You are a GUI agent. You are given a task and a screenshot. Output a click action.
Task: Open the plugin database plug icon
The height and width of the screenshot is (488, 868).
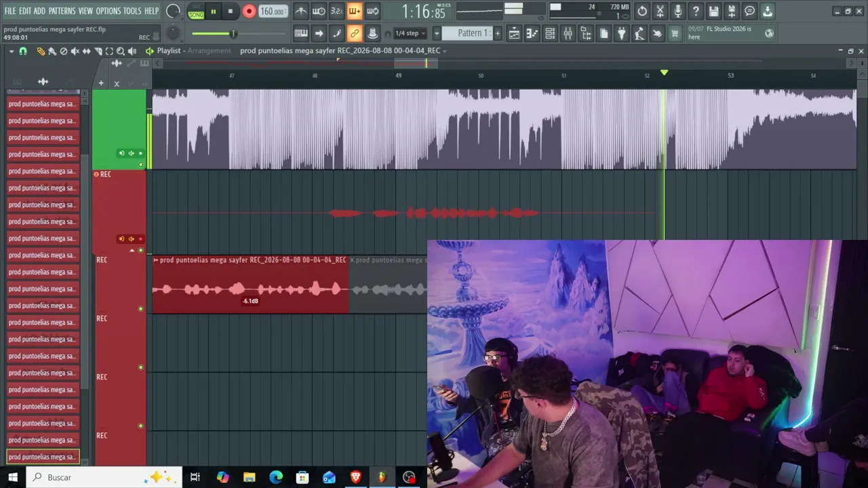click(621, 33)
